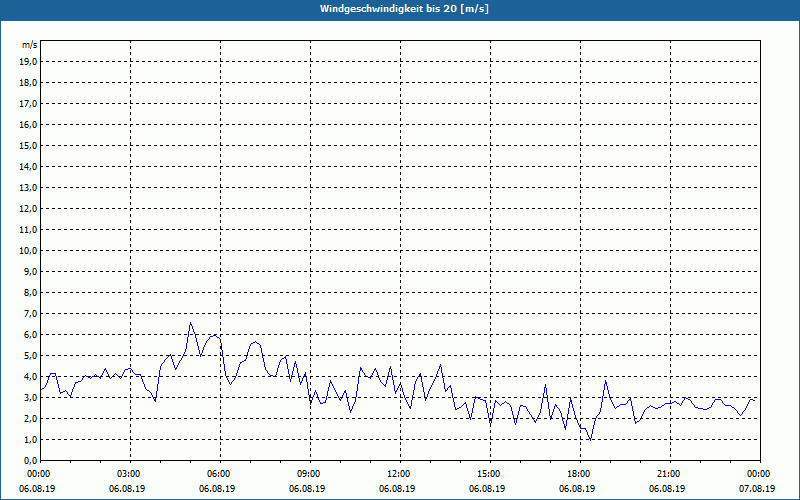This screenshot has height=500, width=800.
Task: Click the '06.08.19' date under 12:00
Action: tap(397, 489)
